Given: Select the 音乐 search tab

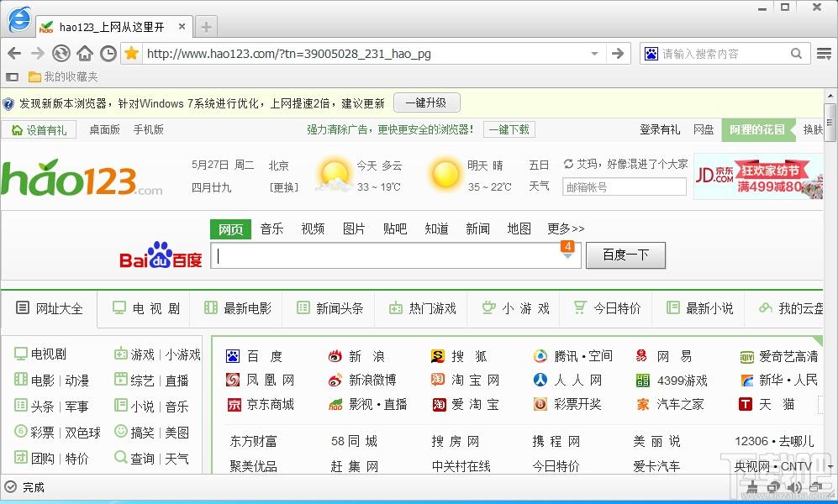Looking at the screenshot, I should click(x=271, y=229).
